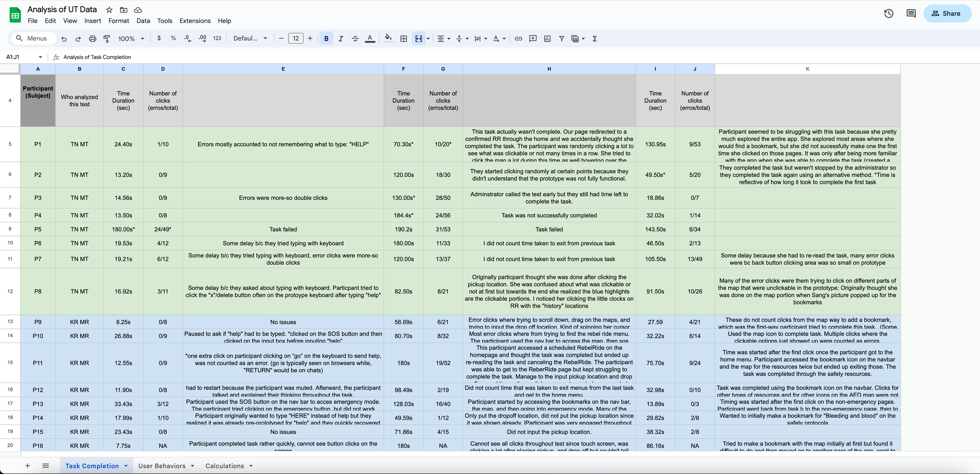
Task: Star the Analysis of UT Data document
Action: point(109,10)
